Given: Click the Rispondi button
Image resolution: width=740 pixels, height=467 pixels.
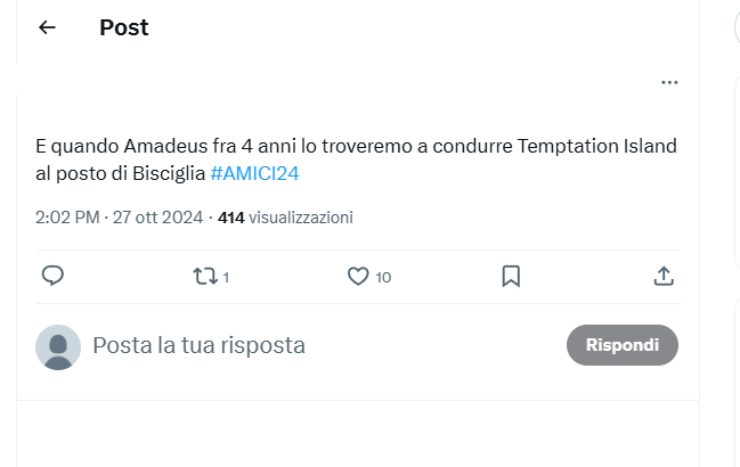Looking at the screenshot, I should [622, 345].
